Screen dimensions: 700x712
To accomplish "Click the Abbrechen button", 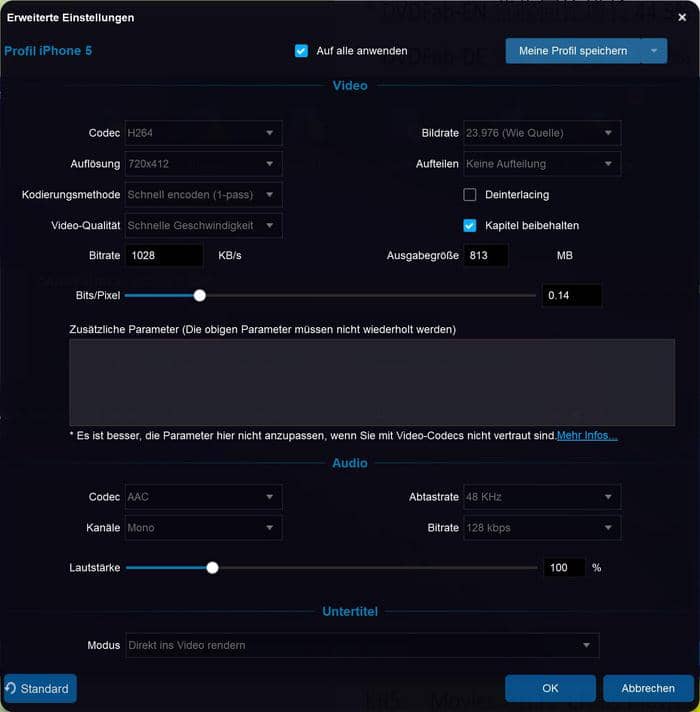I will [647, 688].
